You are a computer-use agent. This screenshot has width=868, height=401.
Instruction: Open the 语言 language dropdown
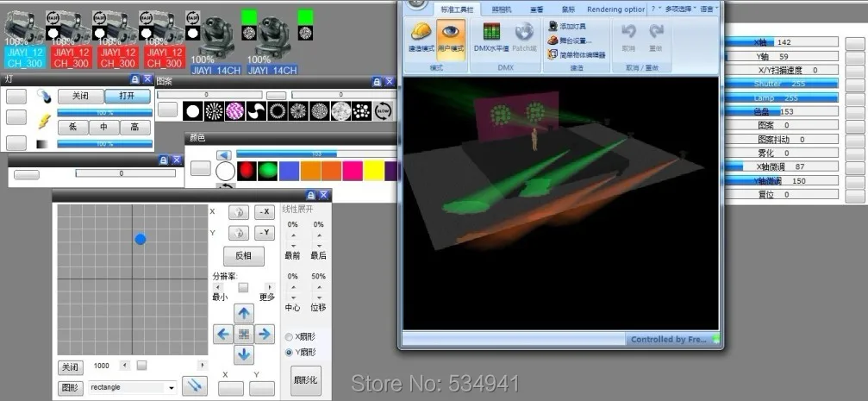tap(709, 9)
